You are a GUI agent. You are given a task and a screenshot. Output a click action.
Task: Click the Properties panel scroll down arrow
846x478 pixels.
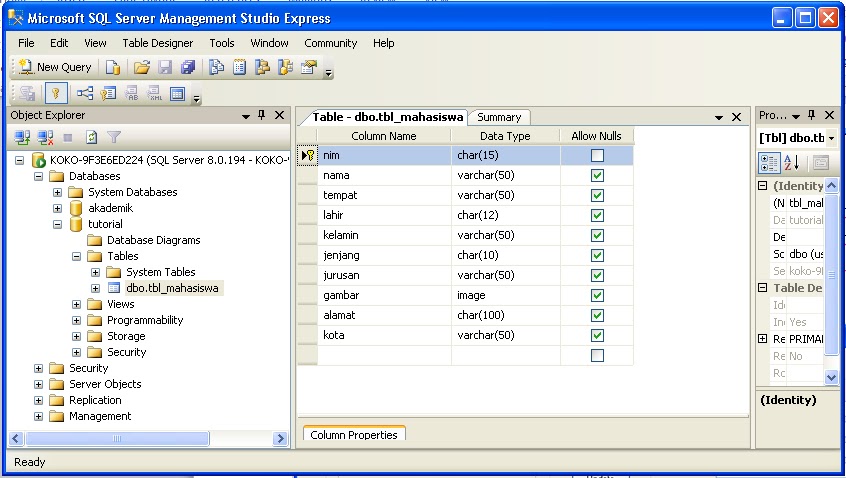point(831,378)
